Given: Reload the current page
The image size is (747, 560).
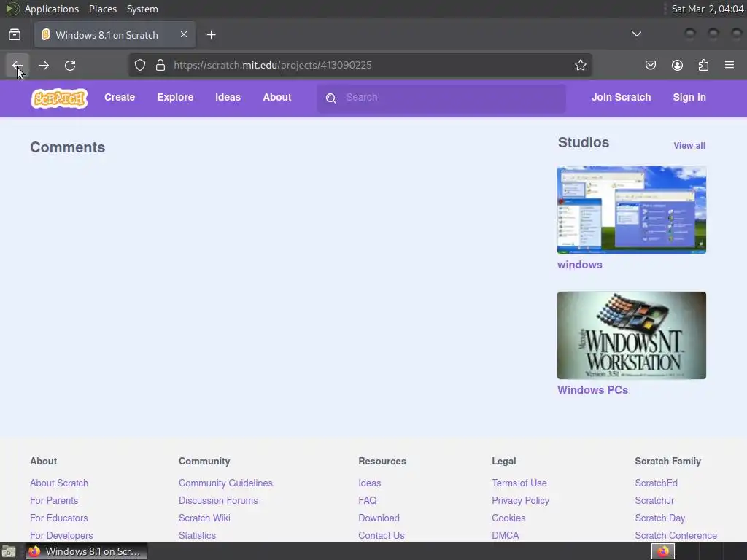Looking at the screenshot, I should coord(70,65).
